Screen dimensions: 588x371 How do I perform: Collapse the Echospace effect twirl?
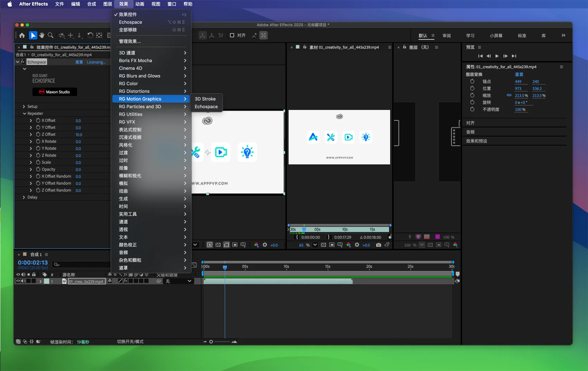[x=17, y=62]
